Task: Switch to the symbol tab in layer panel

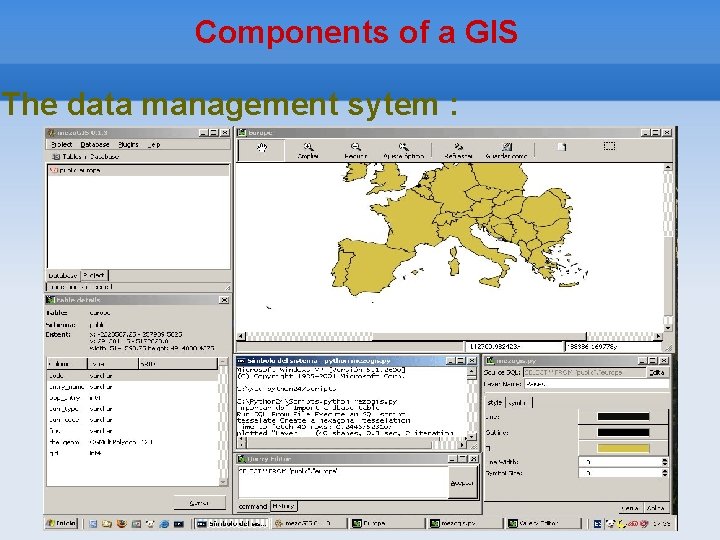Action: click(519, 403)
